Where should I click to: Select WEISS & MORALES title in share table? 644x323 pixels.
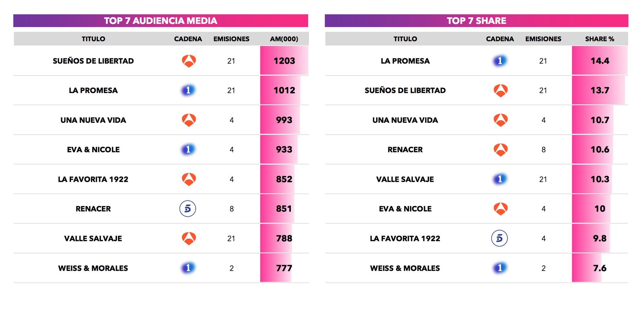pos(405,268)
